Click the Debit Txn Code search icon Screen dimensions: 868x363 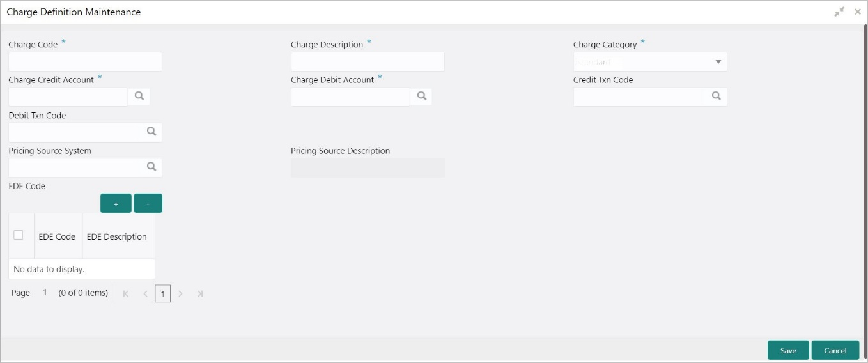point(151,132)
